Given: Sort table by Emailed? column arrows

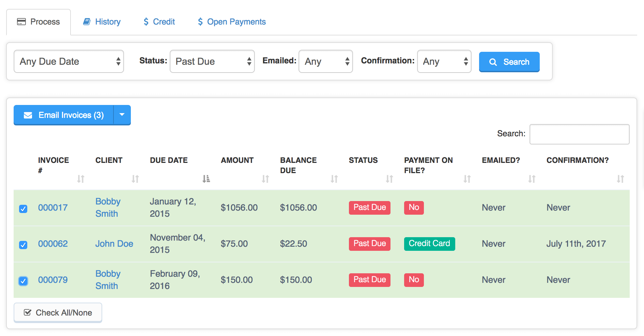Looking at the screenshot, I should [x=532, y=179].
